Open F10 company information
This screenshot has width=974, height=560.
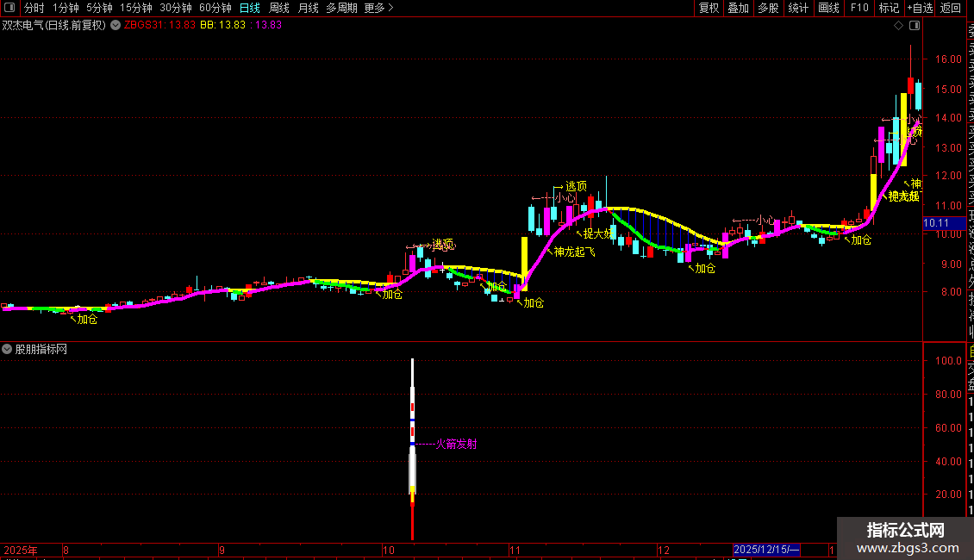tap(859, 8)
